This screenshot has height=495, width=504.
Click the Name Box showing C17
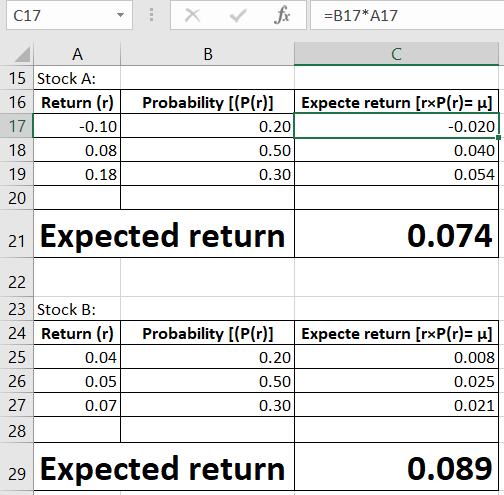(69, 15)
